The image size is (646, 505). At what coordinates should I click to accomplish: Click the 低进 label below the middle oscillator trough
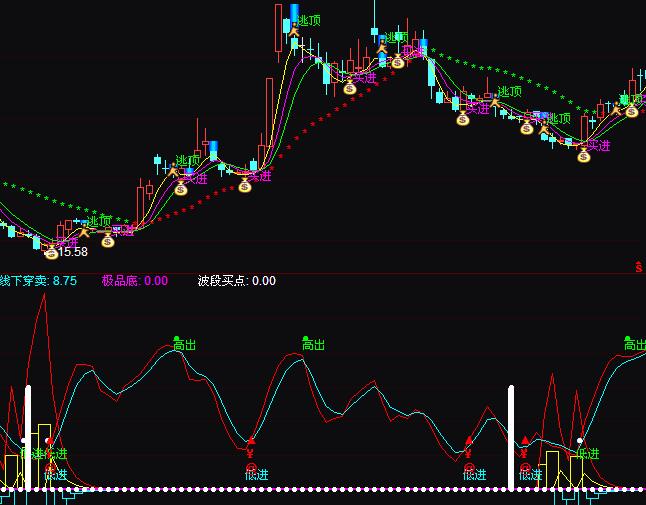click(257, 475)
